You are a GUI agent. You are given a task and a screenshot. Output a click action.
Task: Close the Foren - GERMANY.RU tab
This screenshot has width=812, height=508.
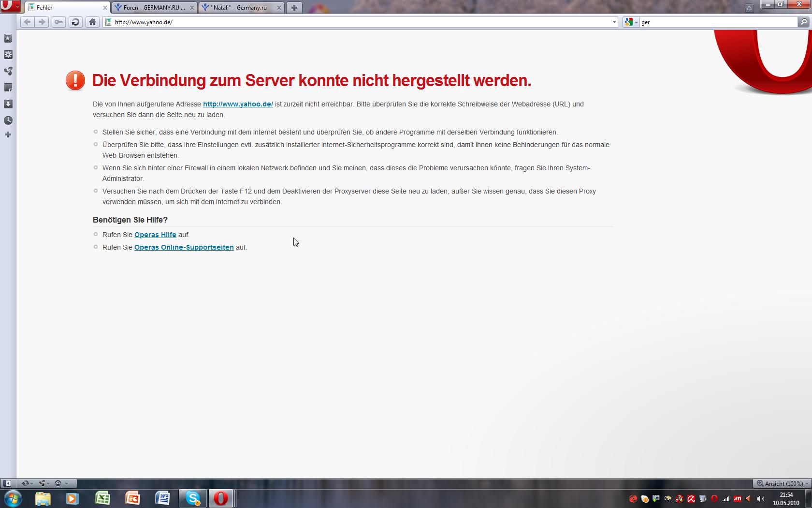(x=192, y=8)
